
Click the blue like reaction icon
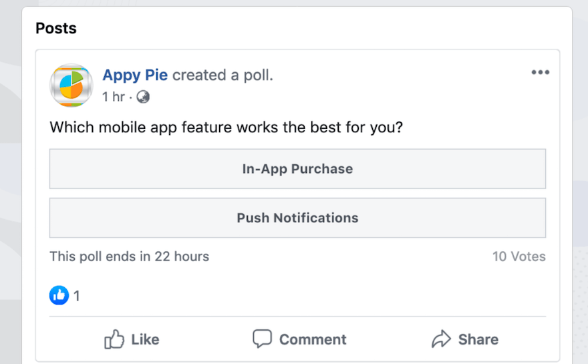59,295
